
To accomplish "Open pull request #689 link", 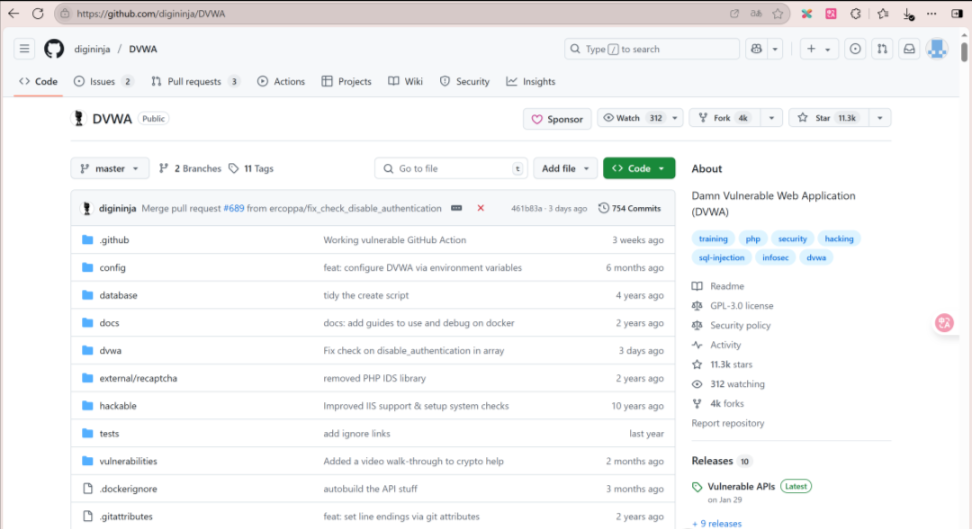I will [x=234, y=208].
